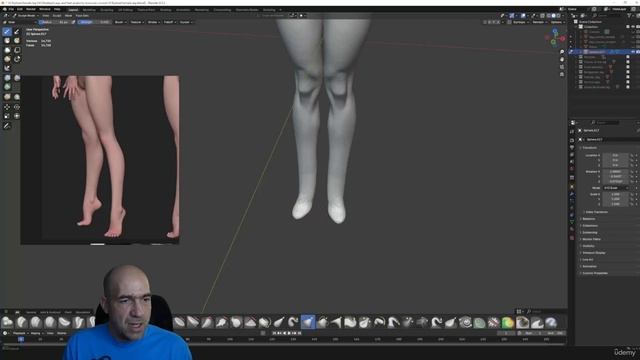Open the Modifiers wrench tab
Image resolution: width=640 pixels, height=360 pixels.
[x=572, y=194]
